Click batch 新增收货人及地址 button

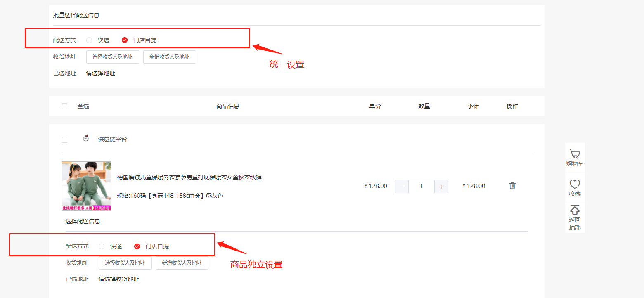click(x=170, y=57)
